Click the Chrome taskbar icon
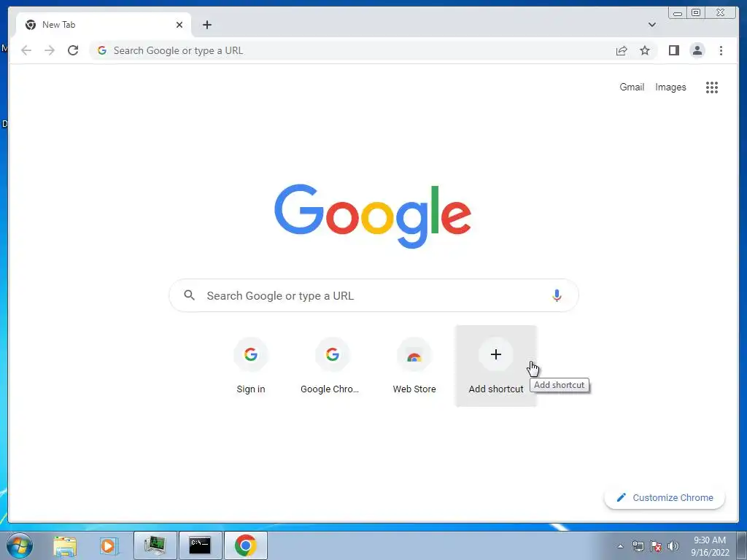747x560 pixels. (x=245, y=545)
